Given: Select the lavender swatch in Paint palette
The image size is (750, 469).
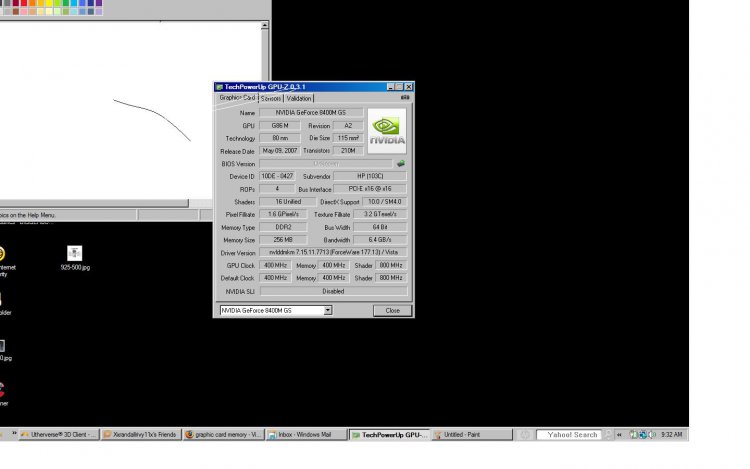Looking at the screenshot, I should tap(99, 11).
